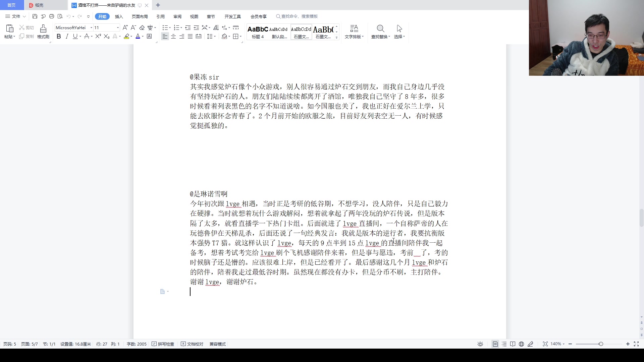Screen dimensions: 644x362
Task: Switch to web layout globe icon
Action: pos(521,344)
